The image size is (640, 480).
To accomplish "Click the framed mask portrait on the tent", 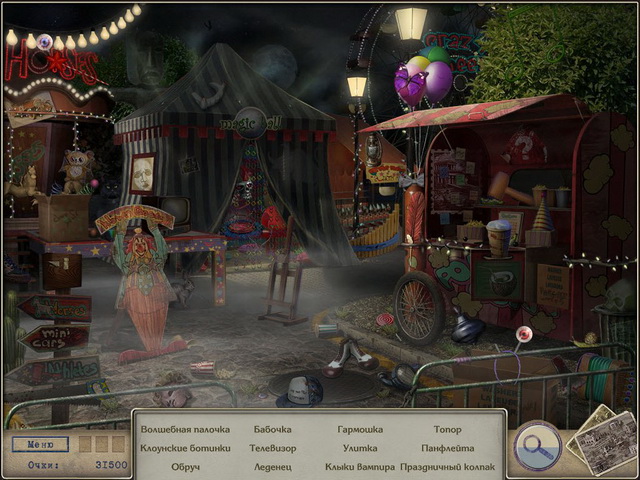I will (x=143, y=174).
